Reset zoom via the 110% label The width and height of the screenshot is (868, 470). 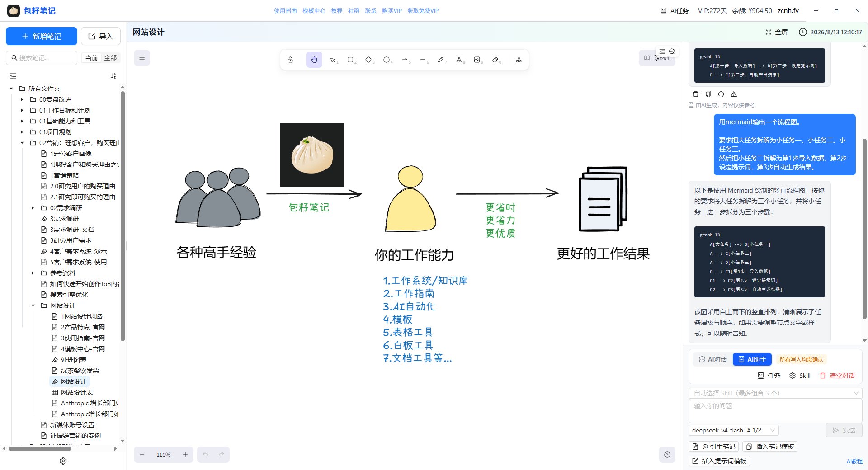[164, 455]
